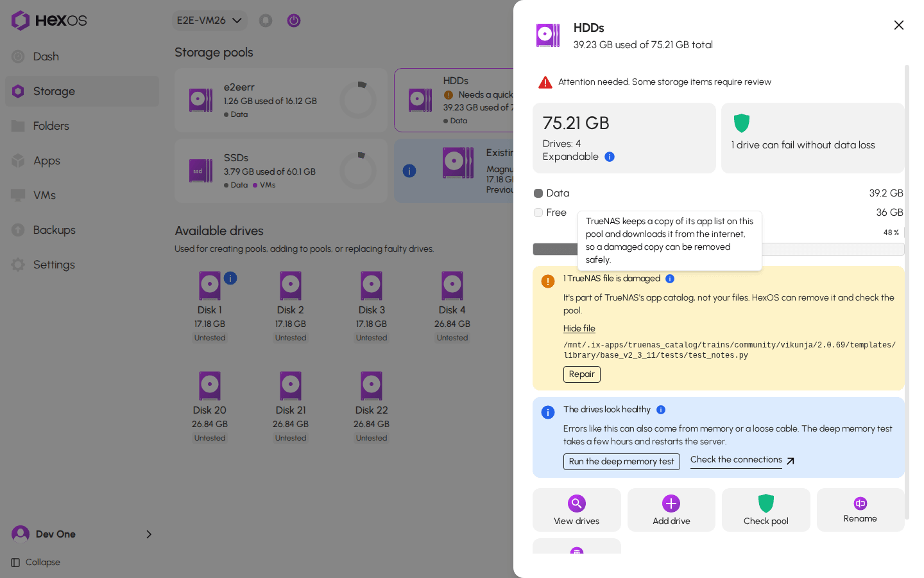Click the Disk 20 drive icon
This screenshot has height=578, width=924.
tap(210, 386)
